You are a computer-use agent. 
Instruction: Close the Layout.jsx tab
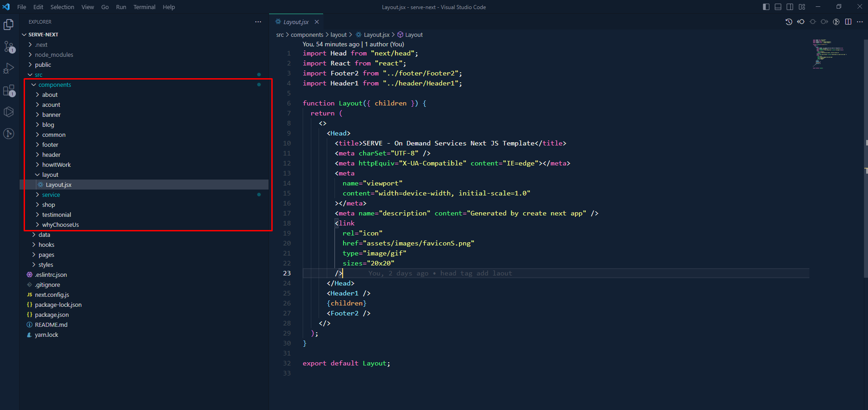tap(317, 22)
